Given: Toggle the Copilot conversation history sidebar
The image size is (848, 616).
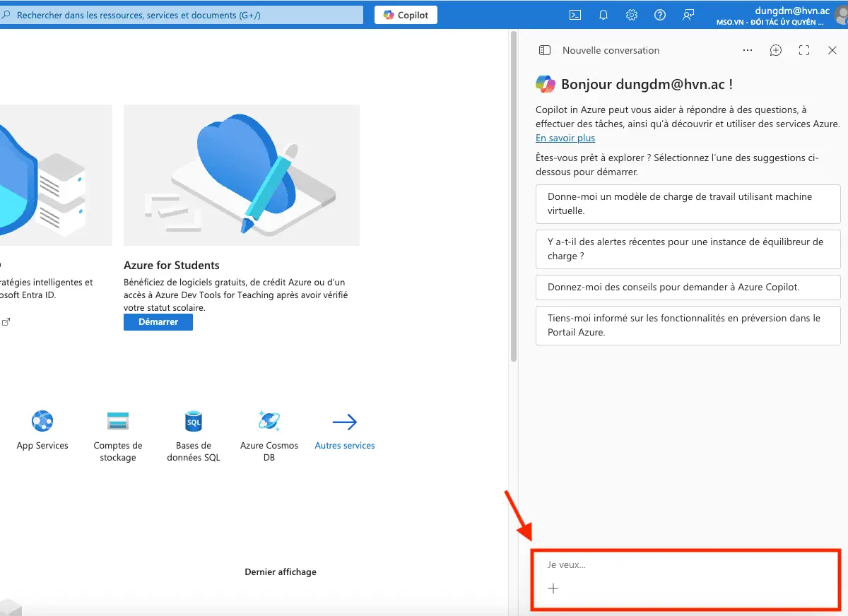Looking at the screenshot, I should 544,50.
